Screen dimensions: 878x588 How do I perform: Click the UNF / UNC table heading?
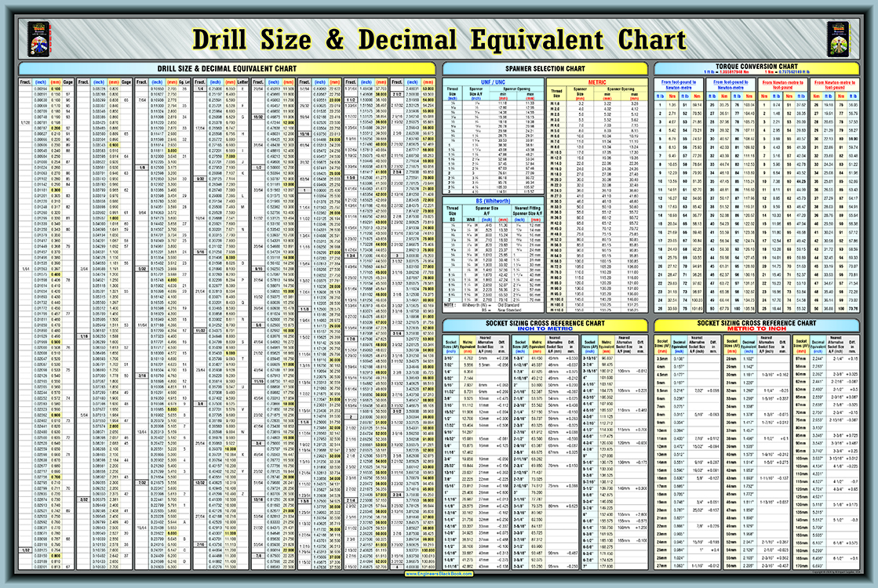[494, 80]
